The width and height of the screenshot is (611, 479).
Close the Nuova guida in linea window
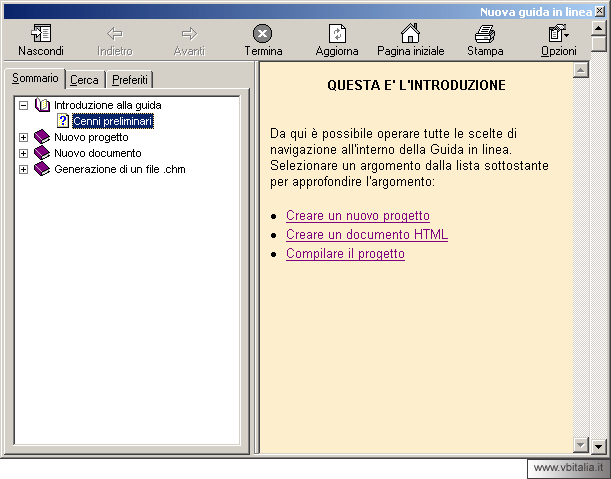pos(600,11)
